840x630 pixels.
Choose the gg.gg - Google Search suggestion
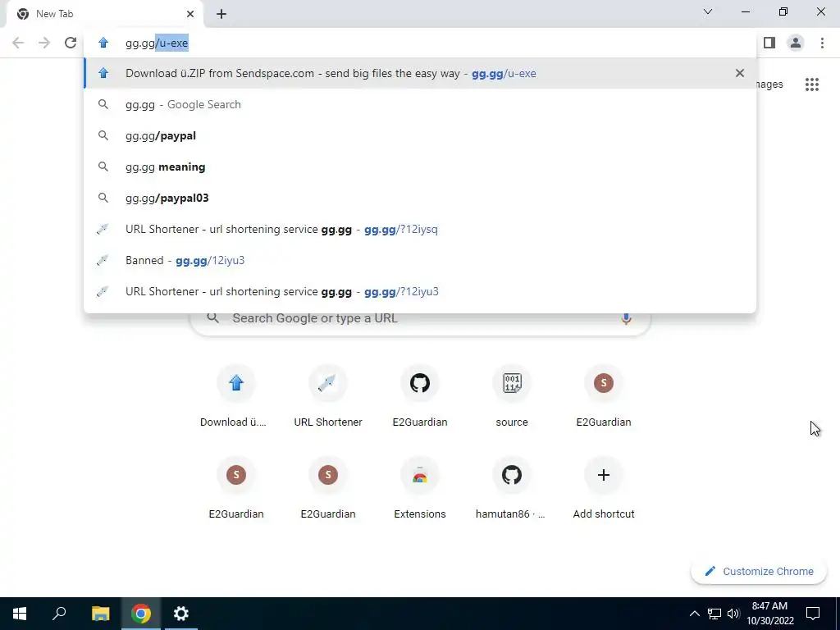click(x=420, y=104)
